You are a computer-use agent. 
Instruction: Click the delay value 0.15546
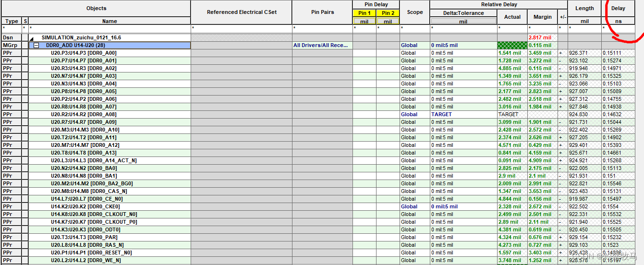612,183
